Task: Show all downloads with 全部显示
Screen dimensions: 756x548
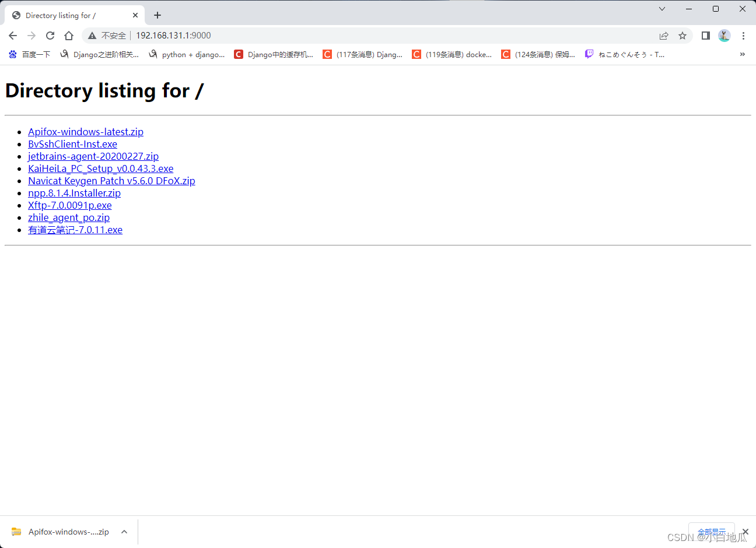Action: click(712, 532)
